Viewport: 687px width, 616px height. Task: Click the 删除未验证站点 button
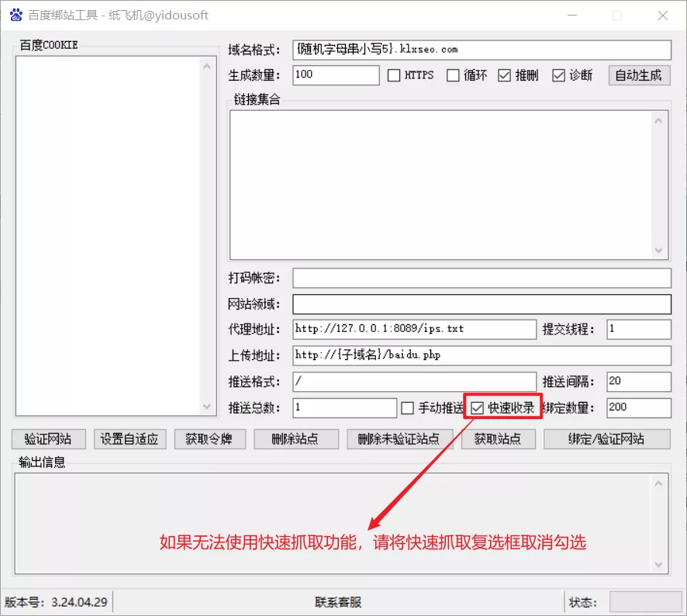click(400, 439)
